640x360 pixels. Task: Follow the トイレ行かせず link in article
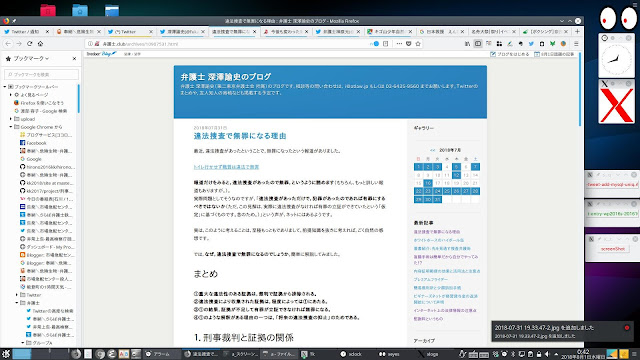[x=226, y=167]
